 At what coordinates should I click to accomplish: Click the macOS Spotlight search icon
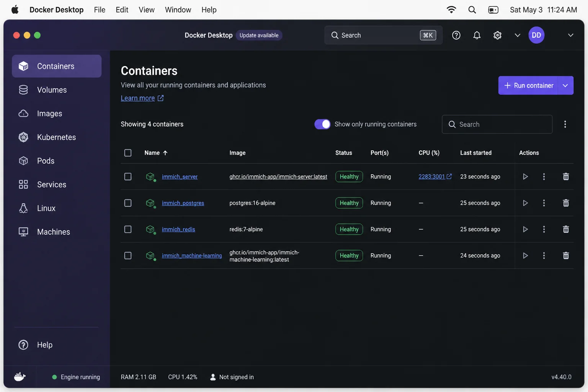472,10
